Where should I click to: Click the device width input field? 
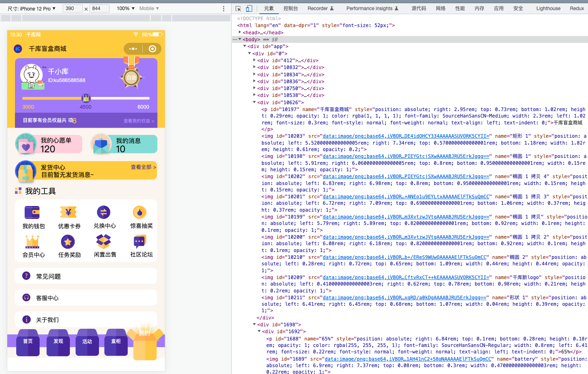(x=72, y=8)
